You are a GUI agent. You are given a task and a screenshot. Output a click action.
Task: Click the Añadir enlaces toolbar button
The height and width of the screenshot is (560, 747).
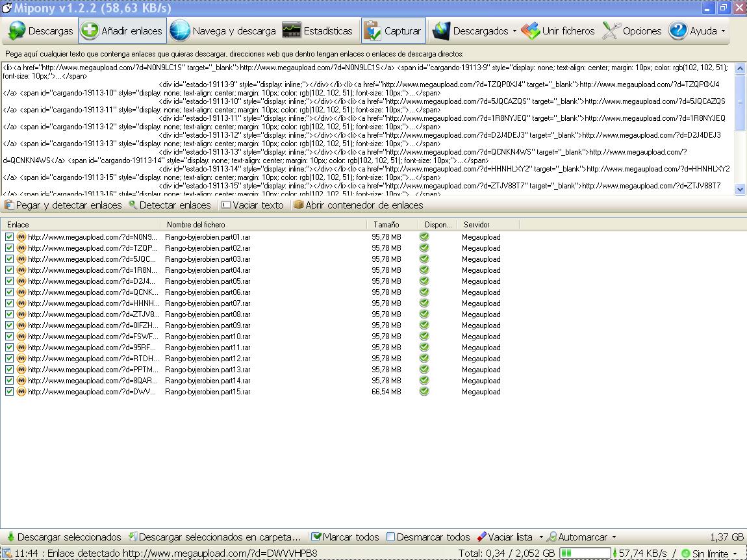(122, 31)
